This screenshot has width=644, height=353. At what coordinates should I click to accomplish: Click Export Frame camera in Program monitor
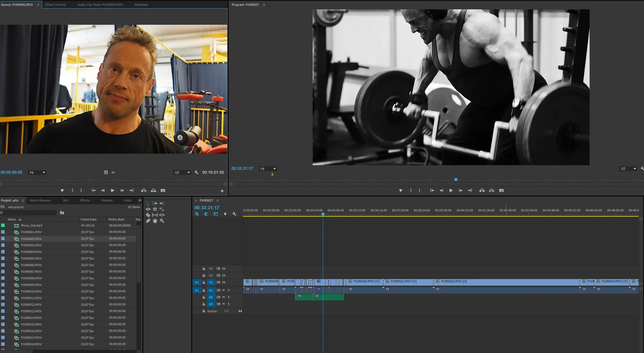(x=501, y=191)
